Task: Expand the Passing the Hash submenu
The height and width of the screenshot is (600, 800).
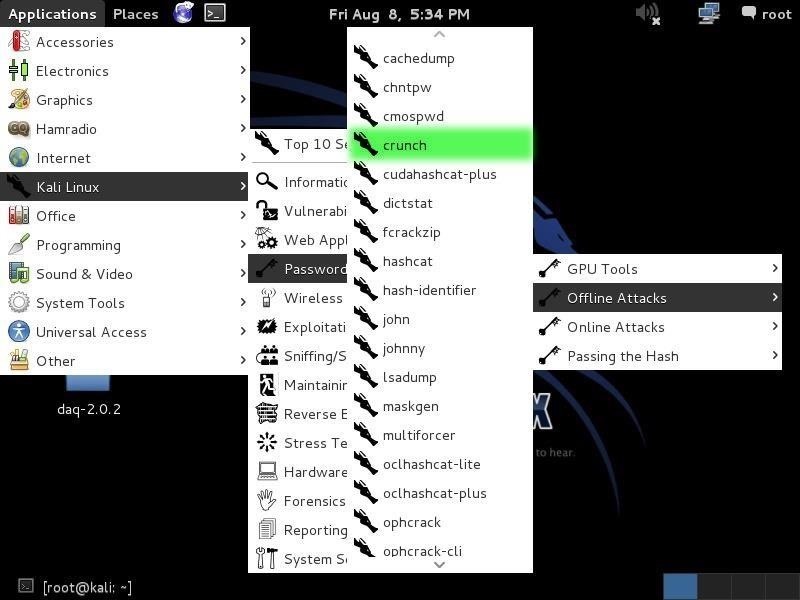Action: (657, 356)
